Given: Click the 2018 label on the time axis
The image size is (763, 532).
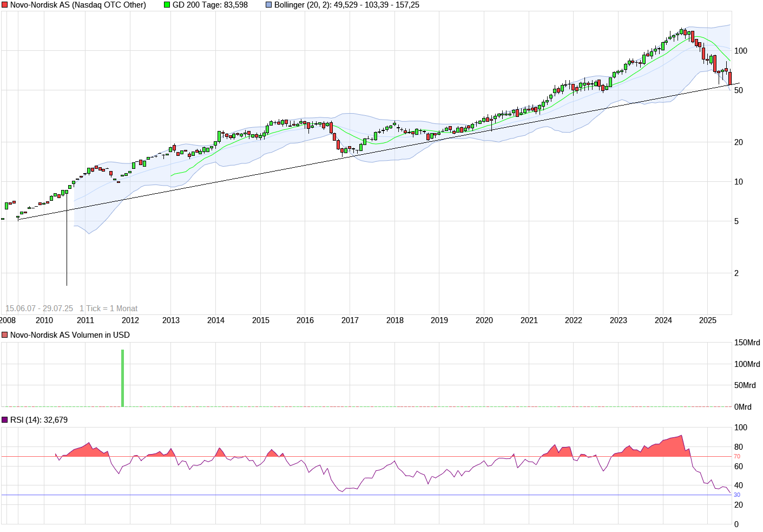Looking at the screenshot, I should [x=395, y=320].
